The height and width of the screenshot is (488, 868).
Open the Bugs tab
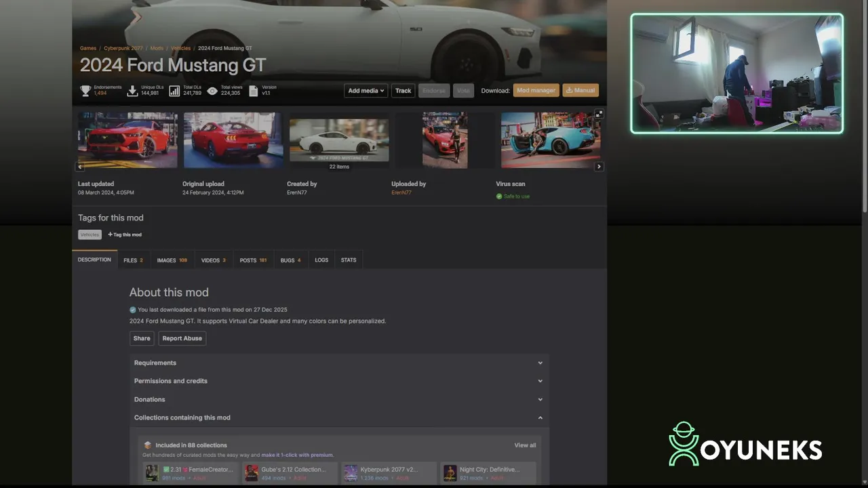point(290,260)
